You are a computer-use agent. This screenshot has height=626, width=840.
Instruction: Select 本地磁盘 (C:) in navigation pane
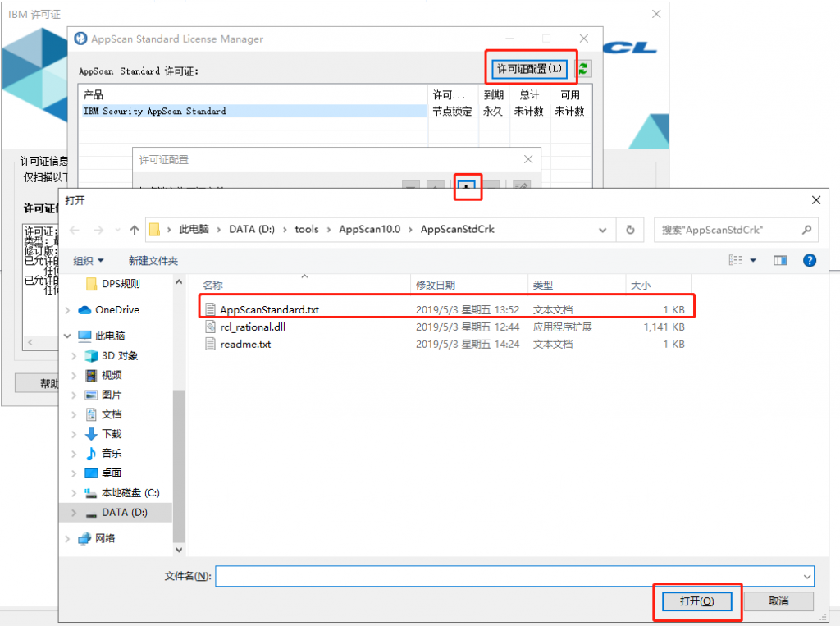[x=130, y=492]
